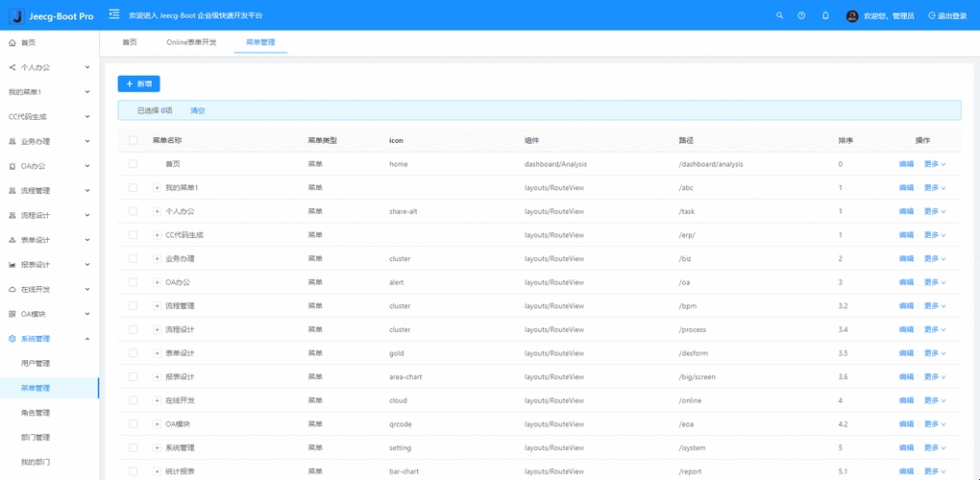980x480 pixels.
Task: Collapse sidebar with menu fold icon
Action: click(x=114, y=14)
